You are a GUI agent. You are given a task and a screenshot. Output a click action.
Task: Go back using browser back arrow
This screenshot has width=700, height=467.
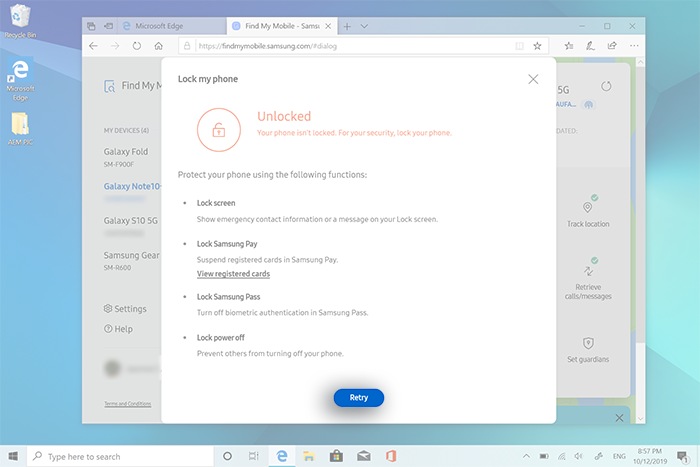pyautogui.click(x=93, y=46)
